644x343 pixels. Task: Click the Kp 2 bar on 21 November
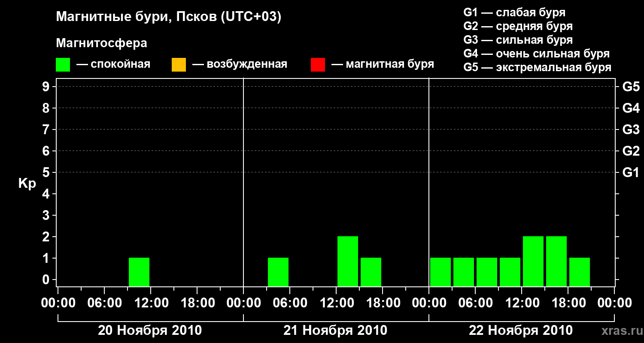tap(348, 261)
